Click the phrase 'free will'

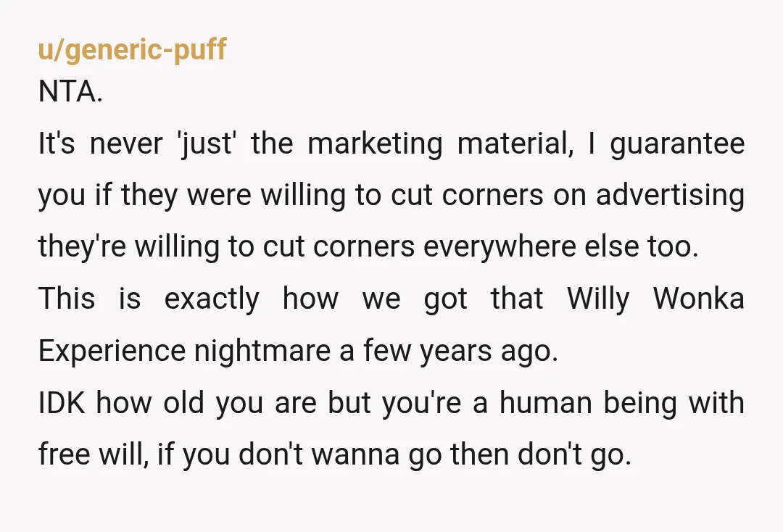click(x=94, y=454)
